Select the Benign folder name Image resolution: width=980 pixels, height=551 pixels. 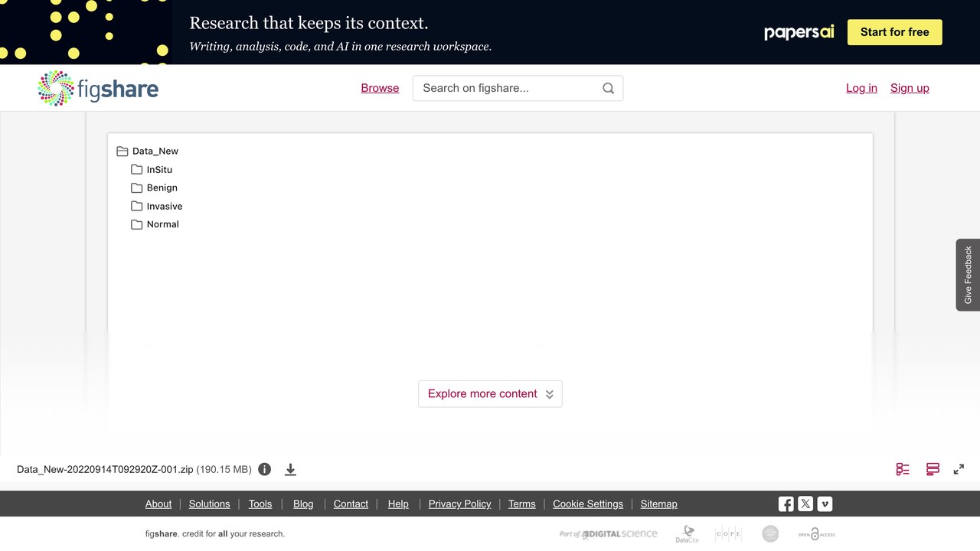(162, 187)
